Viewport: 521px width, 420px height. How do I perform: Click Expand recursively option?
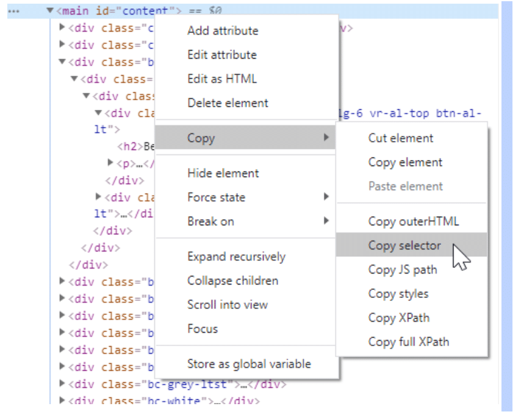(236, 257)
